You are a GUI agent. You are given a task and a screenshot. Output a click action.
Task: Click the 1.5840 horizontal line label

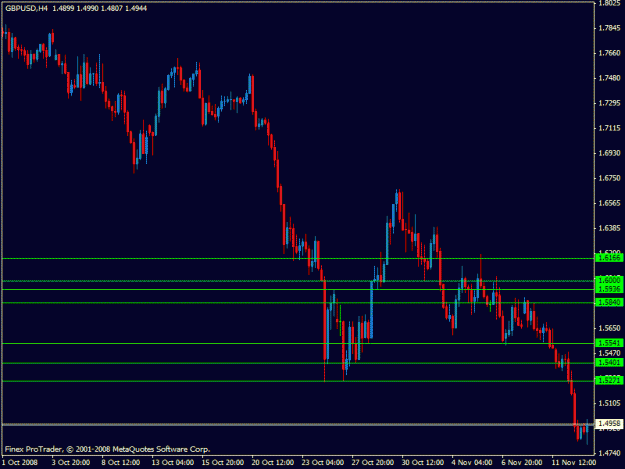click(x=609, y=302)
